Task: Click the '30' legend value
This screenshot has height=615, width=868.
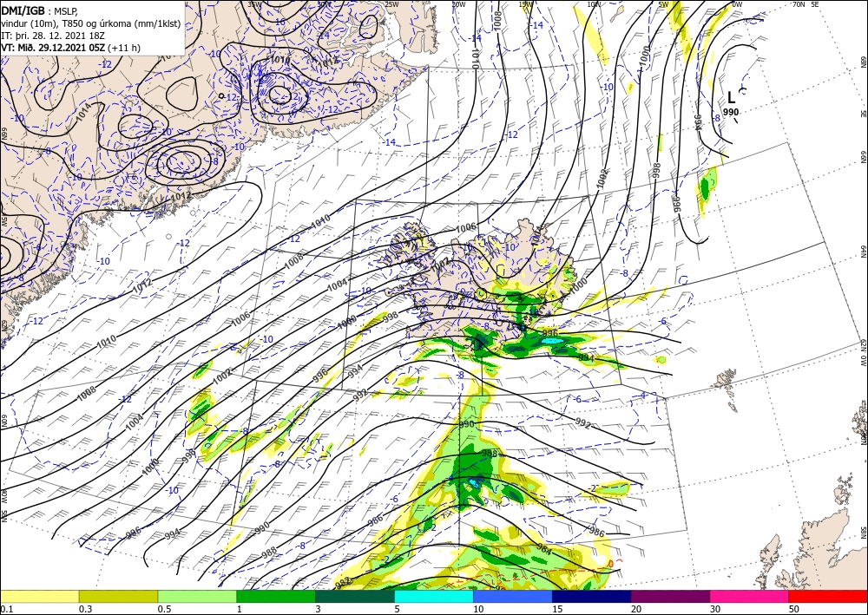Action: [x=715, y=609]
